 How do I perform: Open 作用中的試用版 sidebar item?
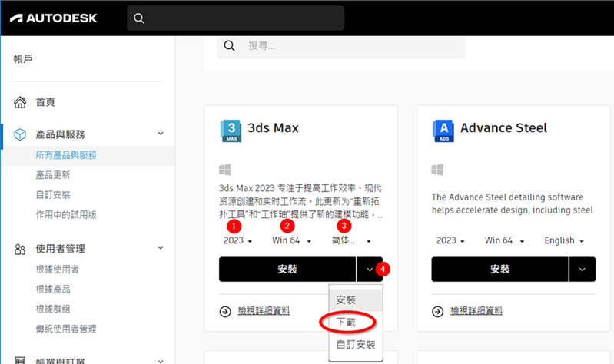(66, 214)
